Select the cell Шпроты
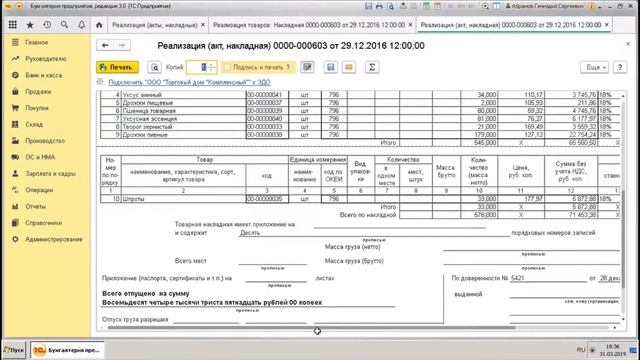 pos(184,199)
